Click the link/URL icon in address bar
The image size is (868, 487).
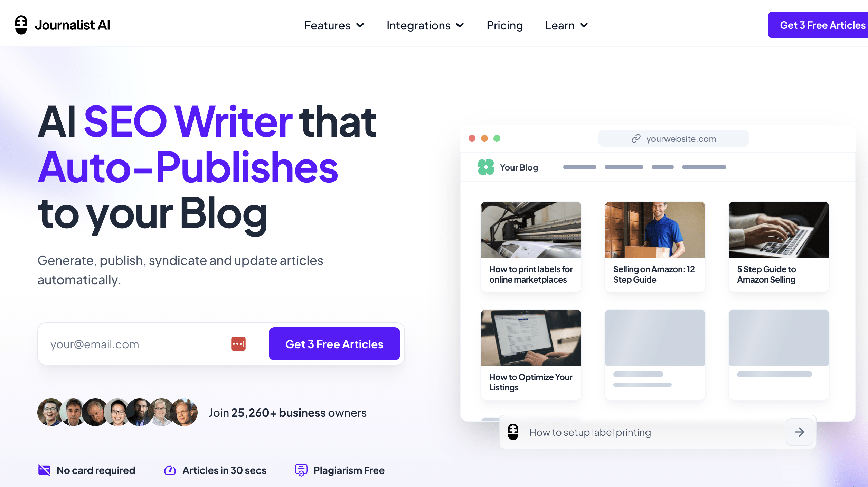click(x=635, y=138)
